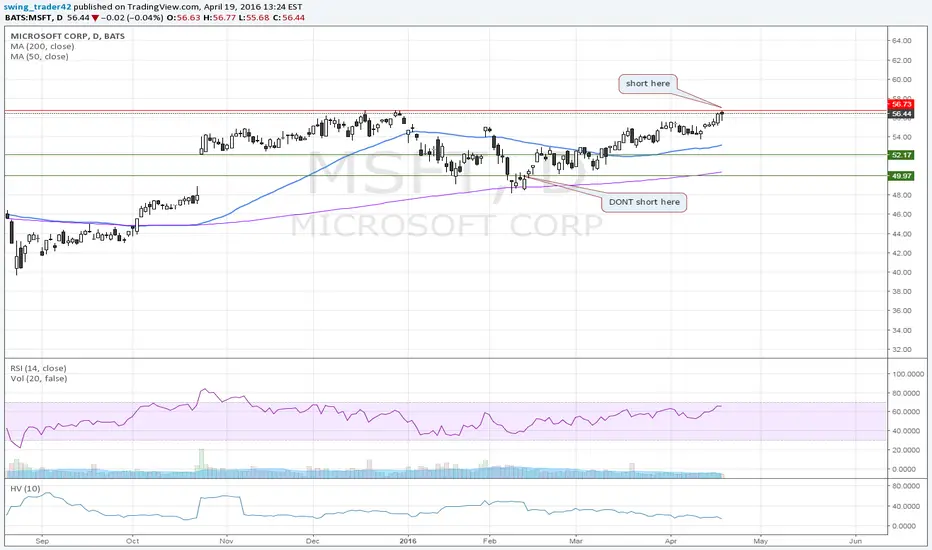The height and width of the screenshot is (550, 932).
Task: Click 60.0000 on the RSI axis
Action: (908, 412)
